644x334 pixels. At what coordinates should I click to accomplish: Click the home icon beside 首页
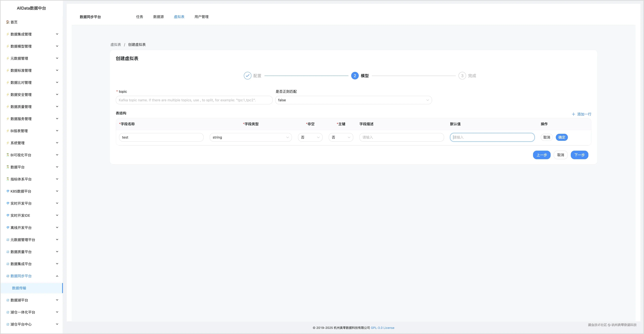coord(8,22)
